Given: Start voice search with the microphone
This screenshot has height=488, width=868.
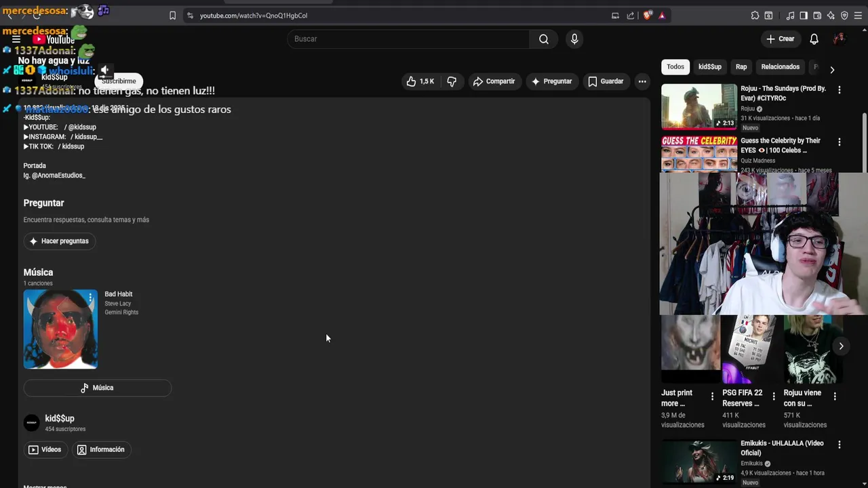Looking at the screenshot, I should (574, 39).
